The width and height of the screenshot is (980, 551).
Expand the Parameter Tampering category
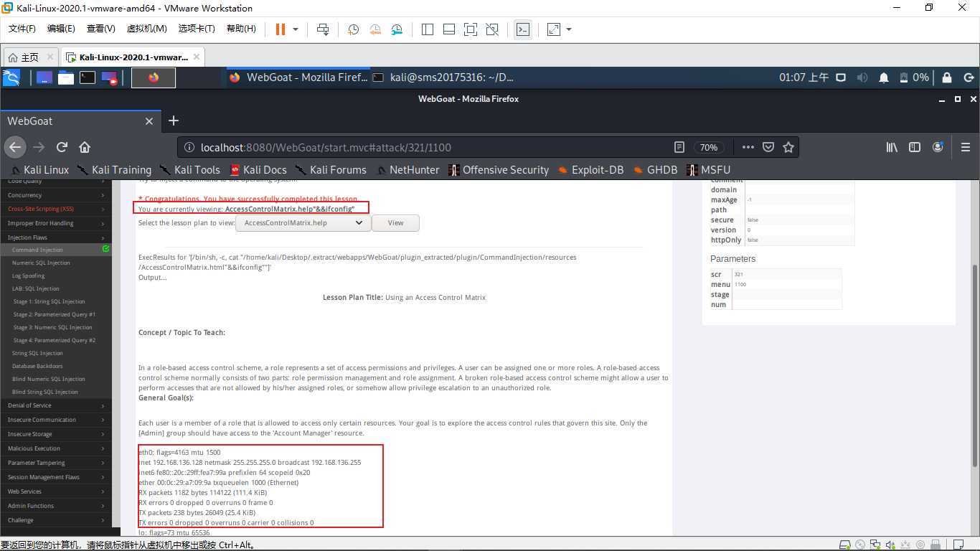55,463
